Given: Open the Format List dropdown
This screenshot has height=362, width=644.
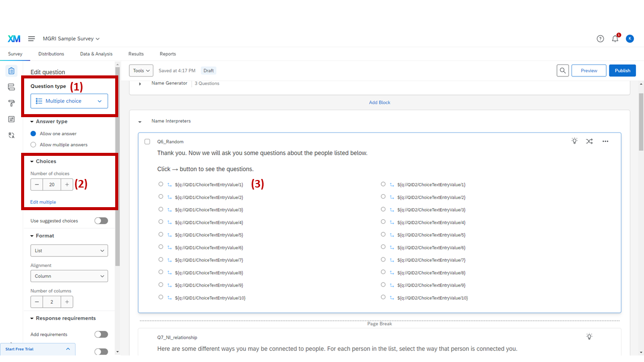Looking at the screenshot, I should point(69,250).
